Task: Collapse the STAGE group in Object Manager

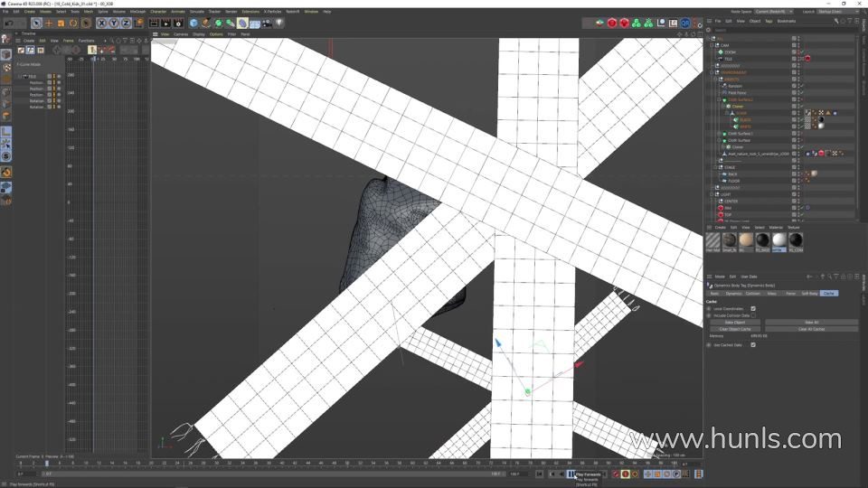Action: 716,167
